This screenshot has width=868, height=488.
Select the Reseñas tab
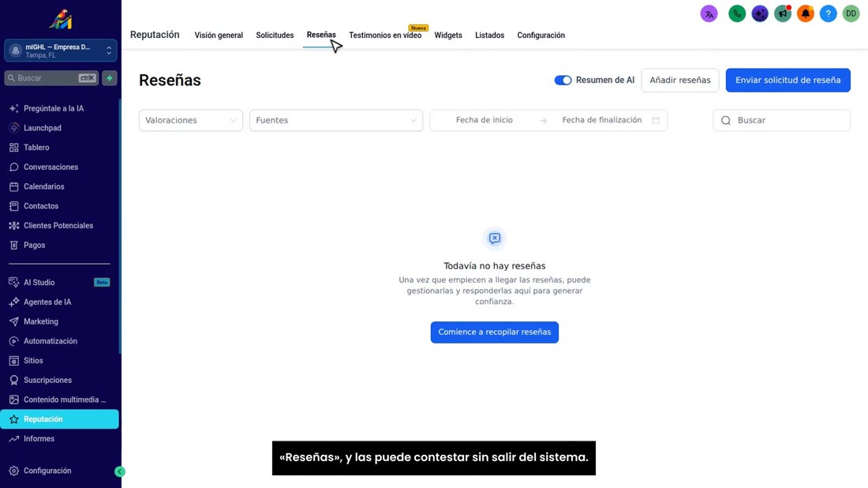pos(321,35)
